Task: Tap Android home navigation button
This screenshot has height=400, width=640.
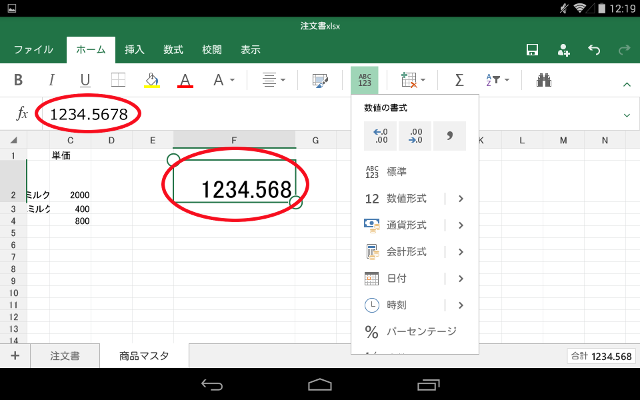Action: click(320, 384)
